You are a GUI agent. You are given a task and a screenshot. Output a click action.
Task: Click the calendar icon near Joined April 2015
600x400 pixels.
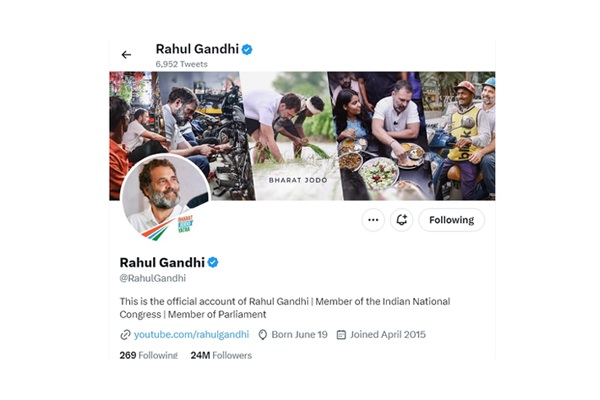(x=341, y=335)
